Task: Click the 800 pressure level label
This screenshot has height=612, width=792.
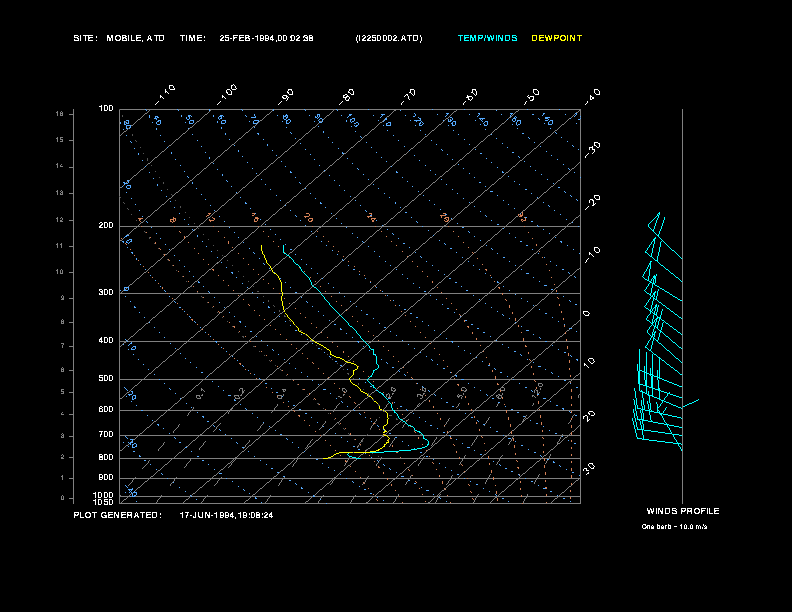Action: pos(106,457)
